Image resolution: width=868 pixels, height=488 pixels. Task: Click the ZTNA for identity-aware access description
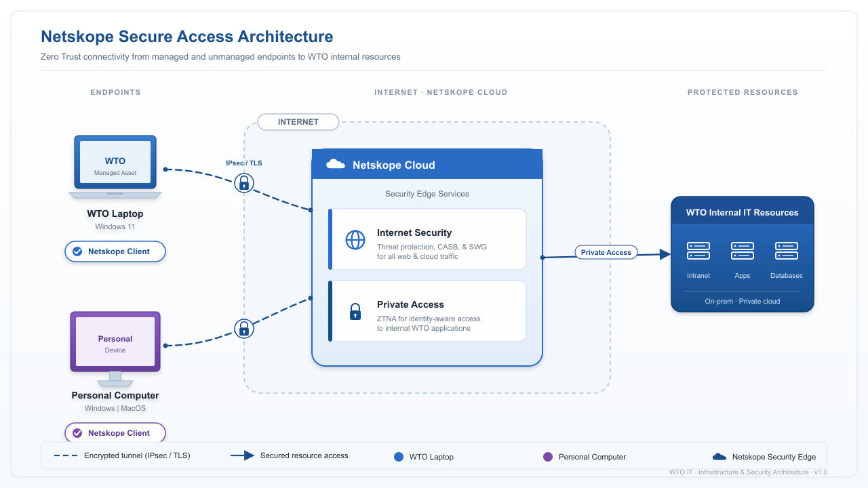tap(429, 323)
